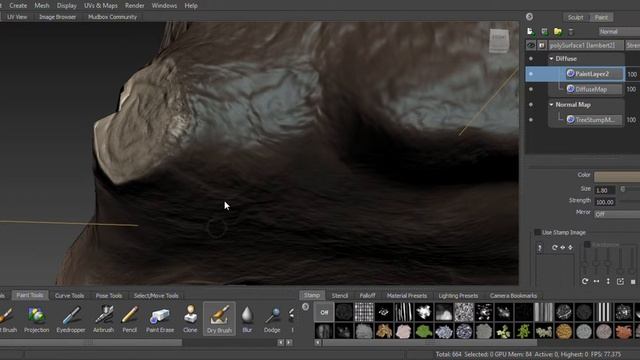Select the Paint Erase tool

[160, 319]
